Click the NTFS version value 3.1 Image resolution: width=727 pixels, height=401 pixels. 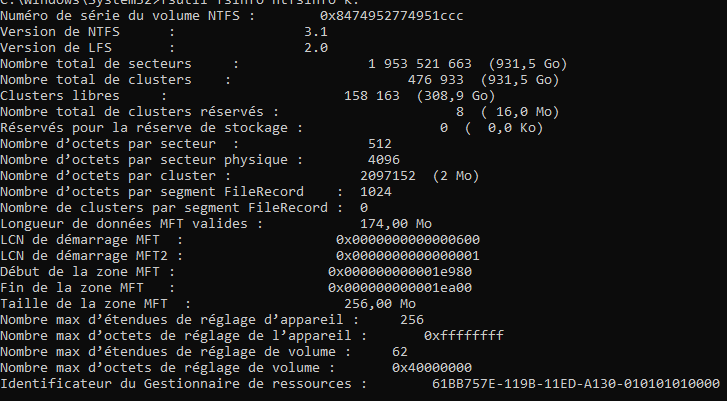tap(316, 32)
